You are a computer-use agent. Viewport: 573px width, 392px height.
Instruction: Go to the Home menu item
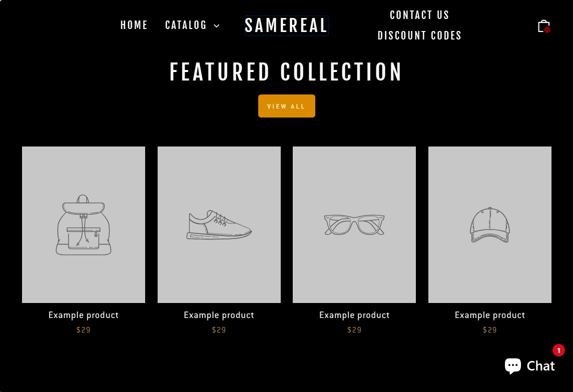click(134, 25)
